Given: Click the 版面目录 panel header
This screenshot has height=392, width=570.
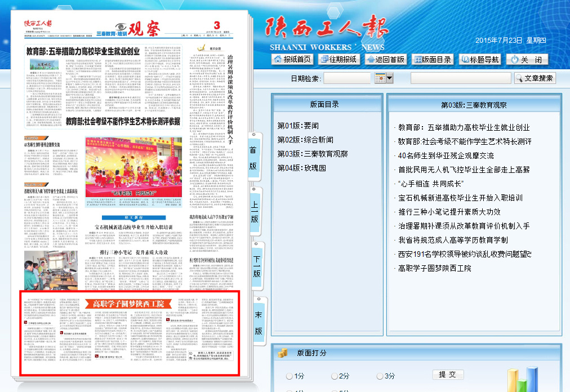Looking at the screenshot, I should pos(327,103).
